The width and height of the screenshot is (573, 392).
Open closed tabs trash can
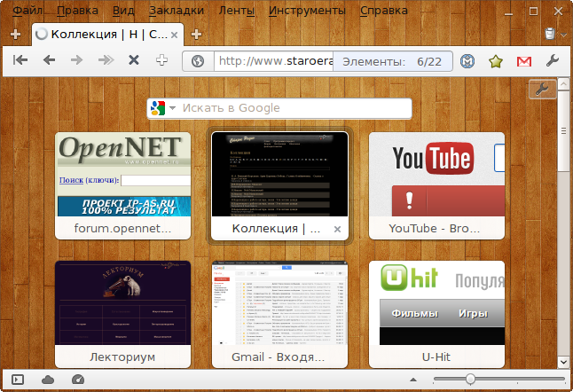click(550, 34)
